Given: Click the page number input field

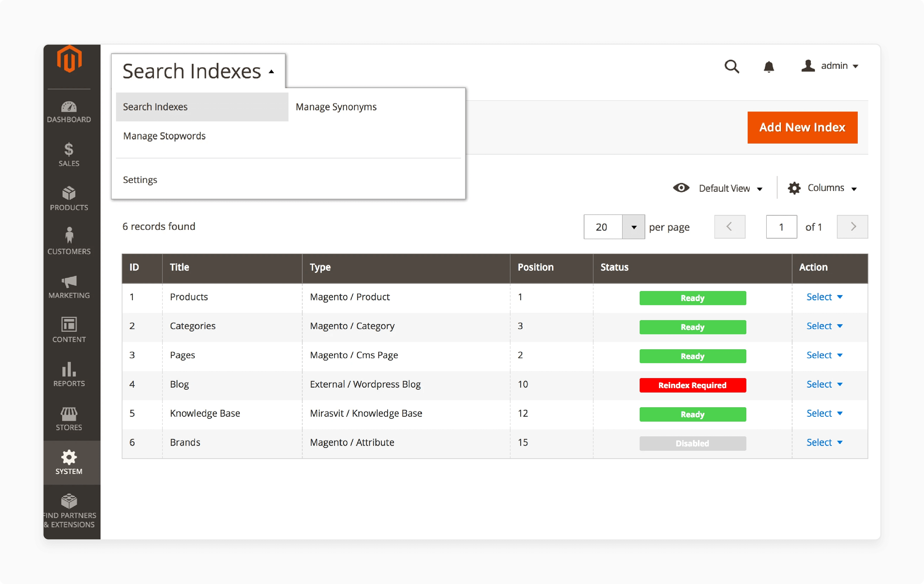Looking at the screenshot, I should (x=781, y=227).
